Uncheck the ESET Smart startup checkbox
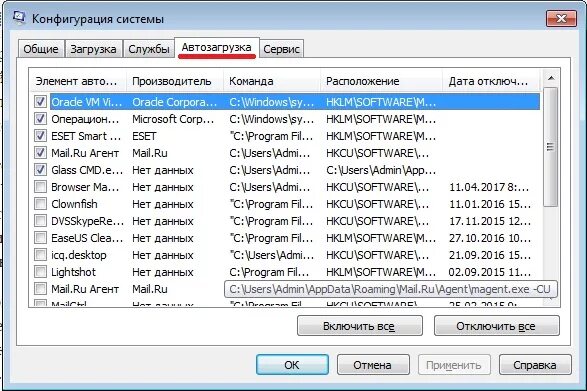The width and height of the screenshot is (587, 391). tap(40, 136)
